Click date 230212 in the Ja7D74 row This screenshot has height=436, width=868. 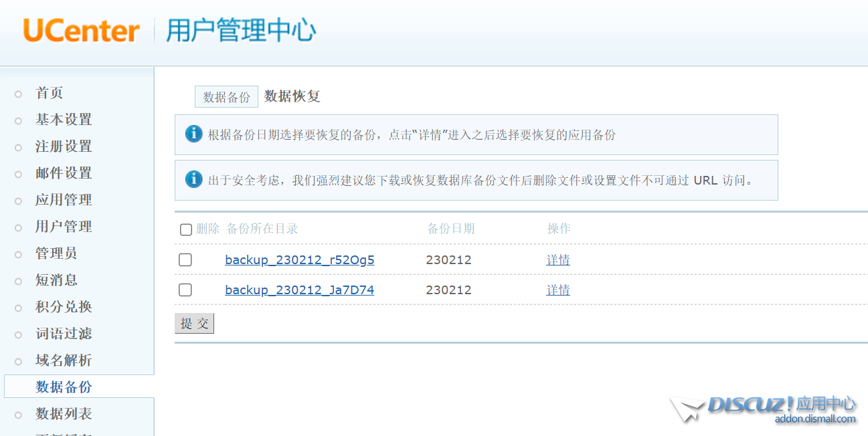coord(448,290)
